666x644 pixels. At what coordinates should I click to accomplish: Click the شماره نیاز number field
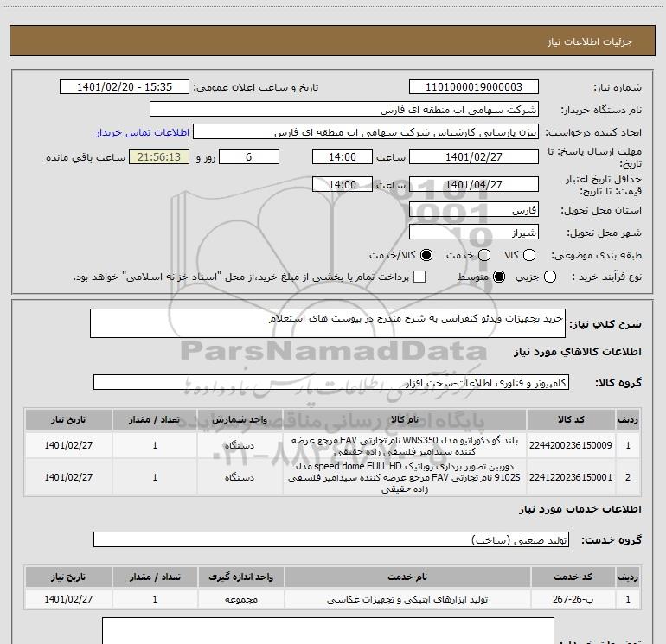474,87
